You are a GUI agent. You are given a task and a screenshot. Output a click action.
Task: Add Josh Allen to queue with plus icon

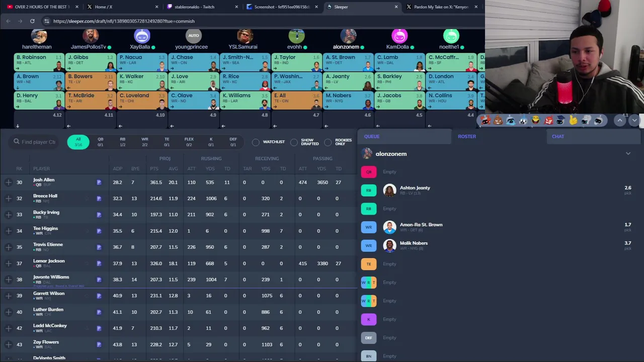tap(9, 183)
